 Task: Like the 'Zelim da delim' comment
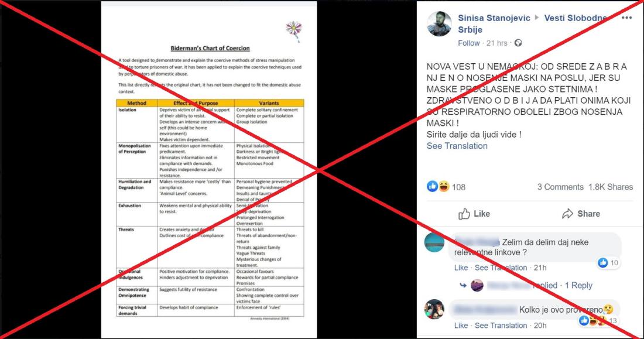click(x=461, y=268)
